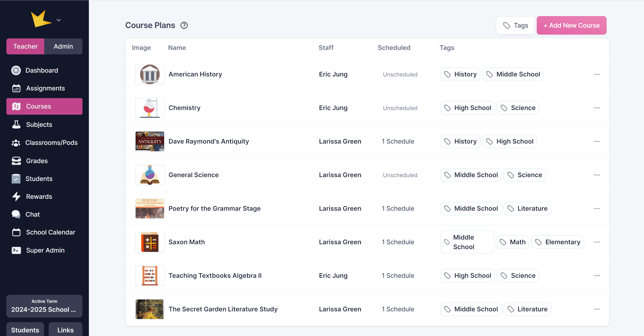
Task: Click the Add New Course button
Action: coord(571,25)
